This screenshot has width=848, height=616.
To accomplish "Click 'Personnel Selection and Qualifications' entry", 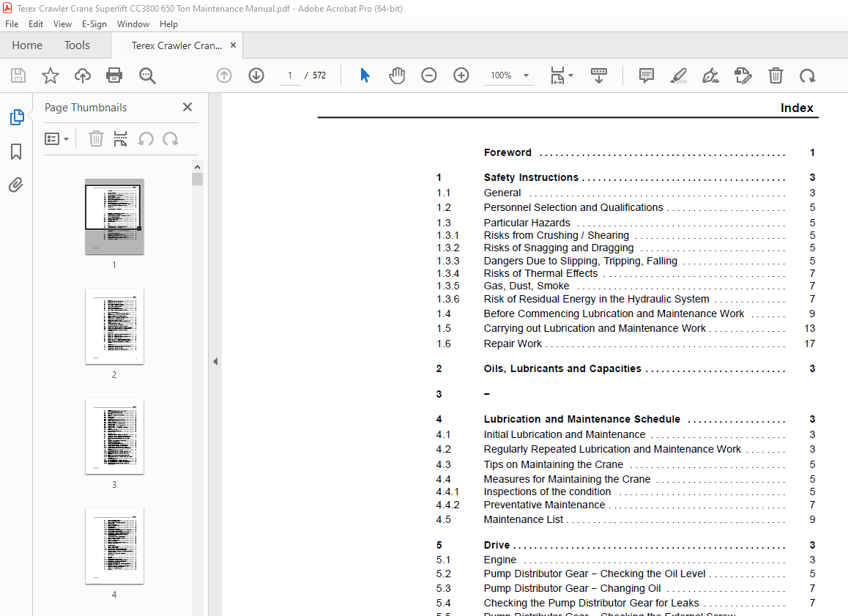I will 573,207.
